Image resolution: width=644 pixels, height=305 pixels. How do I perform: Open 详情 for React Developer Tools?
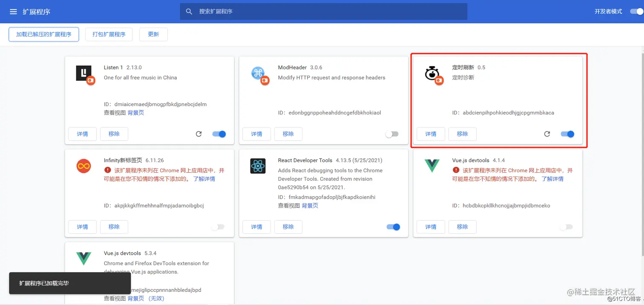click(257, 227)
